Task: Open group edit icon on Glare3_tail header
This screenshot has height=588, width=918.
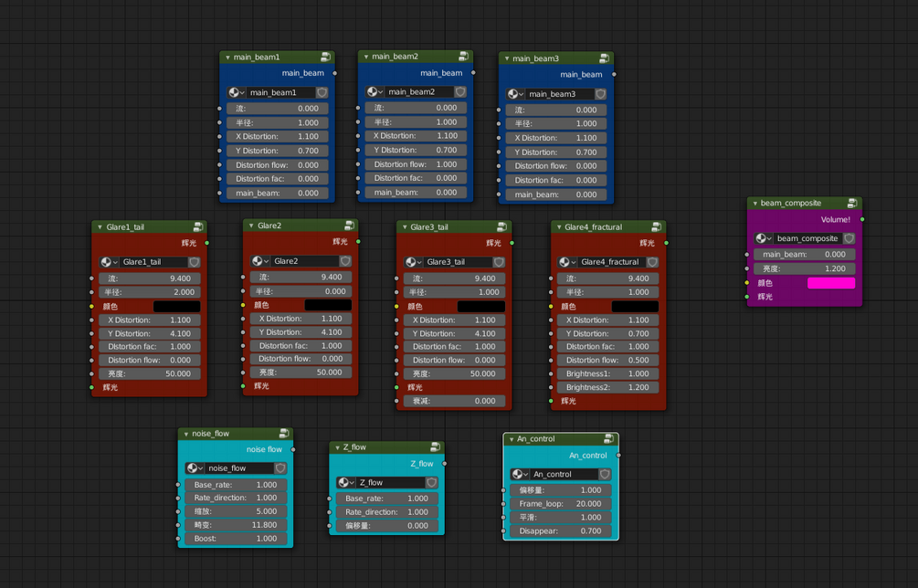Action: 501,227
